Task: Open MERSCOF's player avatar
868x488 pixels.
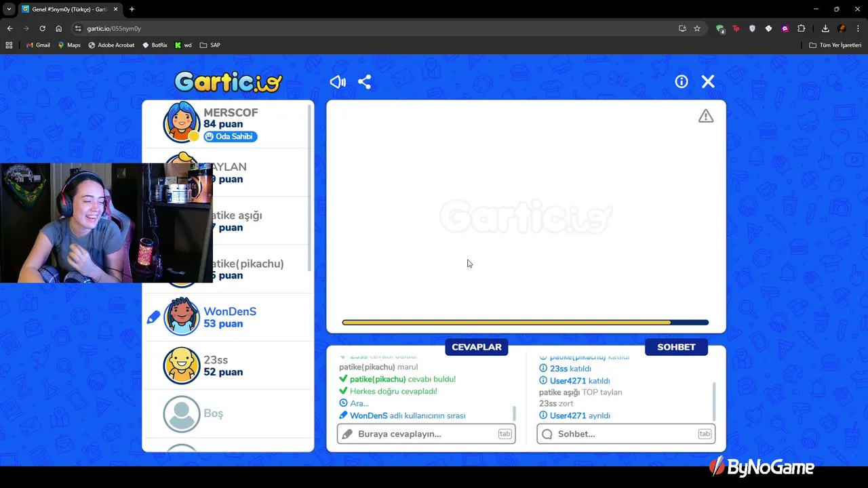Action: (x=181, y=122)
